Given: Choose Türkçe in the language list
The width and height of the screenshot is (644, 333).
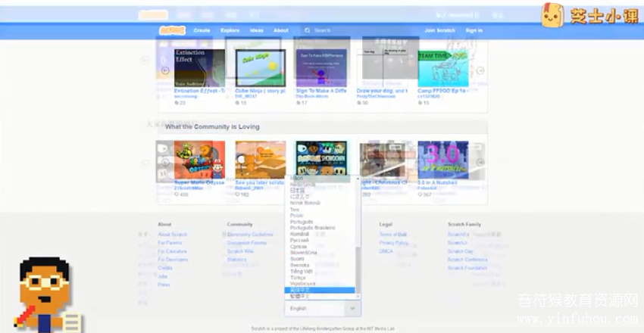Looking at the screenshot, I should (320, 278).
